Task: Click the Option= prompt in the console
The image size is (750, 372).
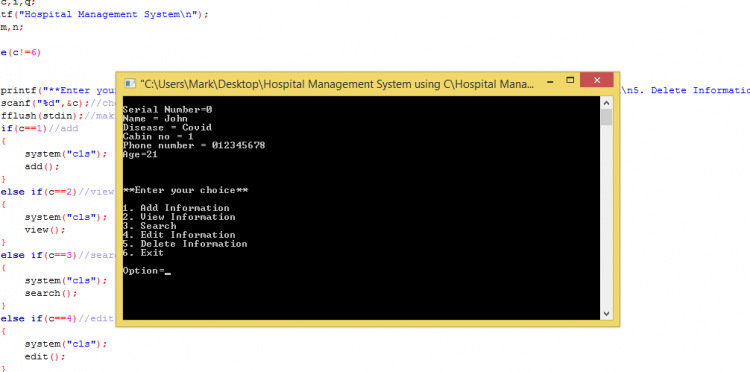Action: coord(143,271)
